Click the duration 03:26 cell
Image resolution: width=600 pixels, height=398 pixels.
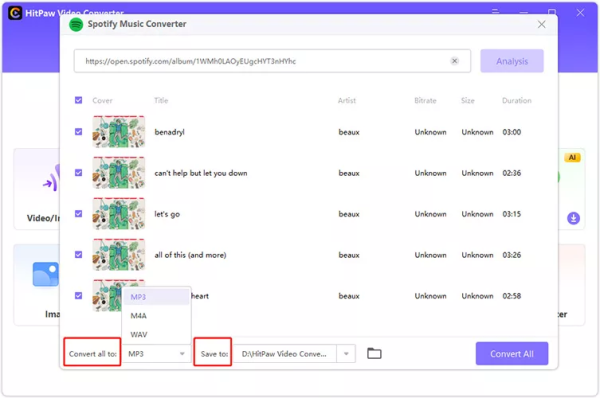coord(512,255)
